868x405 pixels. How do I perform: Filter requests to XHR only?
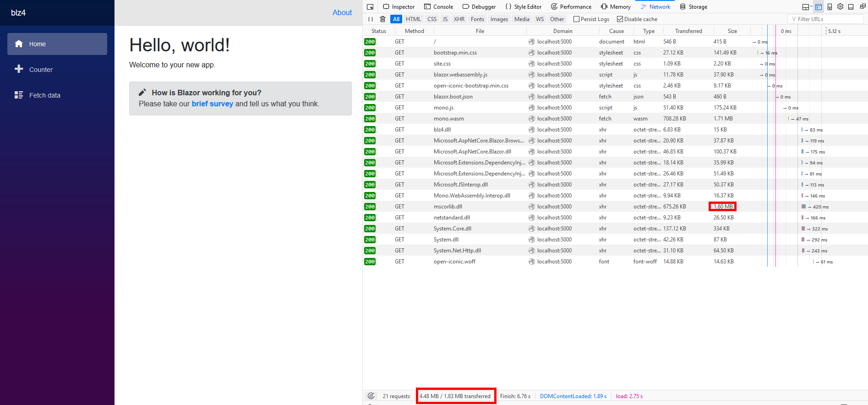(459, 19)
